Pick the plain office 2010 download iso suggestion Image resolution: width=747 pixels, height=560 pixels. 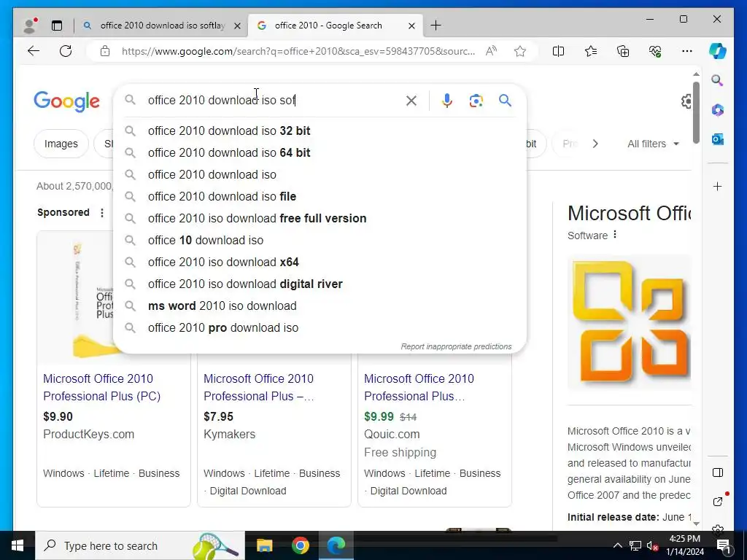pyautogui.click(x=320, y=175)
